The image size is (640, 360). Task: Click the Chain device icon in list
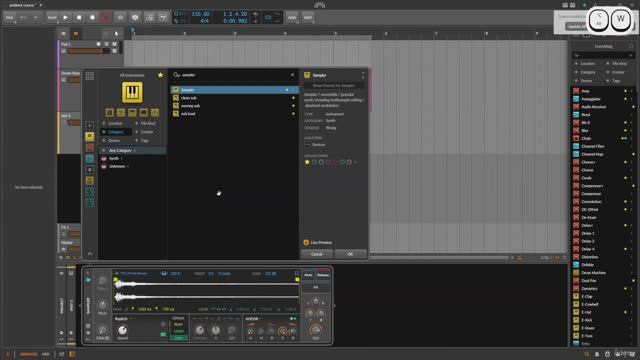pos(576,138)
